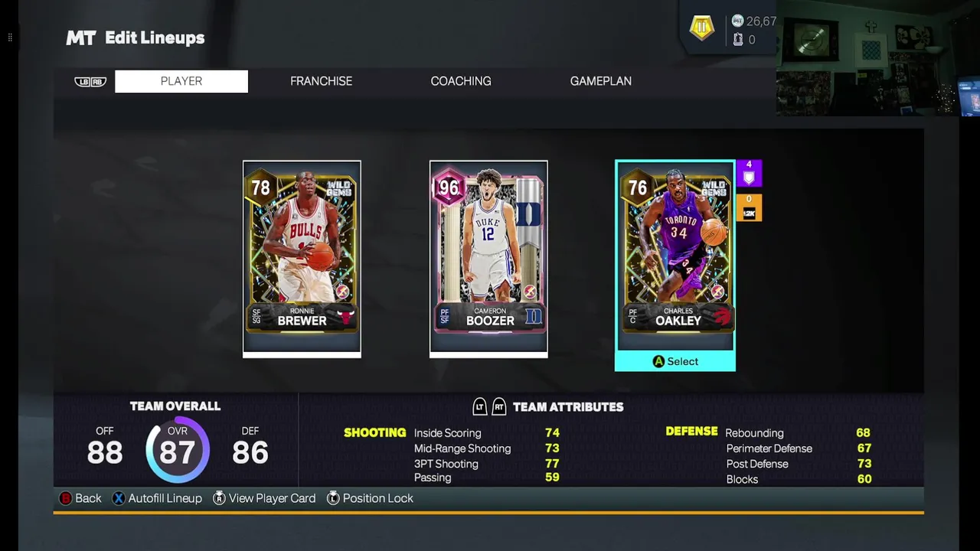Click the RT trigger icon
Screen dimensions: 980x551
tap(499, 406)
